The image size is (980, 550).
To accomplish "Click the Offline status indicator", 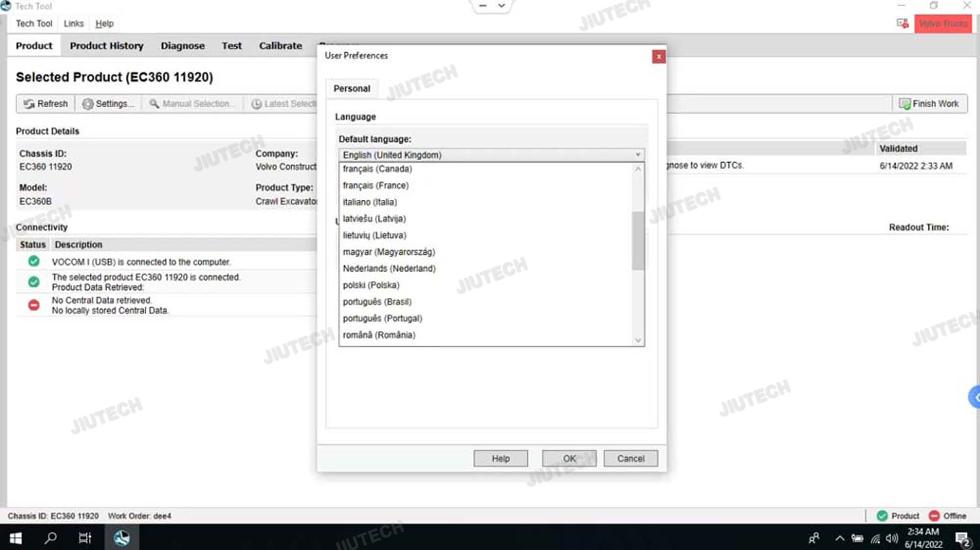I will coord(947,516).
